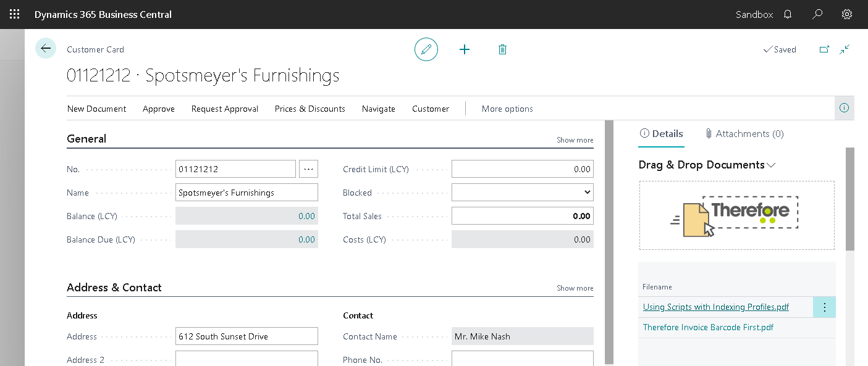This screenshot has height=366, width=868.
Task: Open the Blocked dropdown
Action: (522, 193)
